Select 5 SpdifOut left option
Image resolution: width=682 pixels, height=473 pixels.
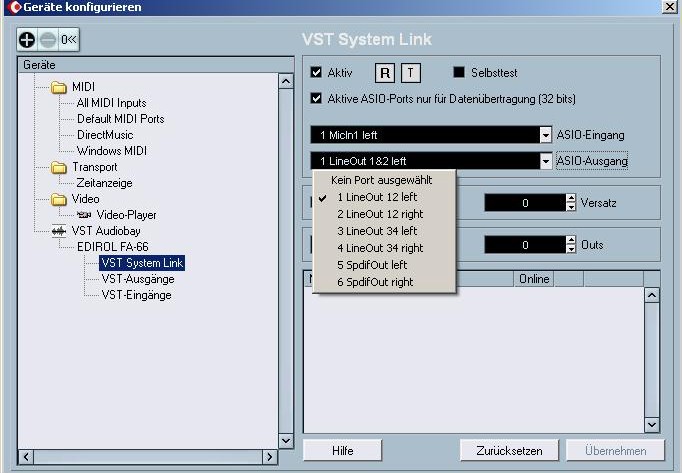[384, 265]
